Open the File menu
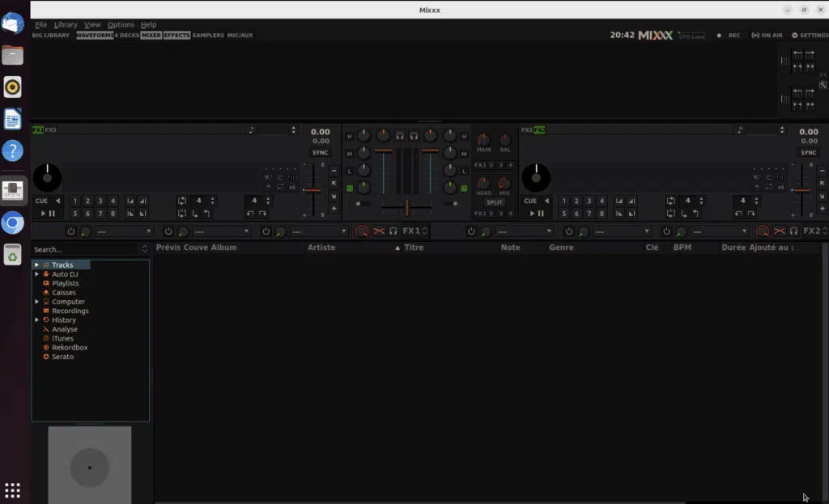This screenshot has width=829, height=504. point(40,24)
